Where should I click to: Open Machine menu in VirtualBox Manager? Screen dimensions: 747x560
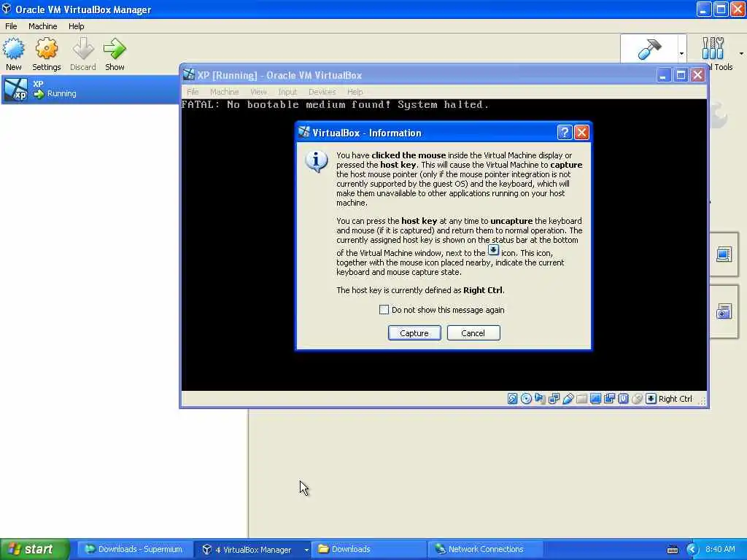(x=42, y=26)
